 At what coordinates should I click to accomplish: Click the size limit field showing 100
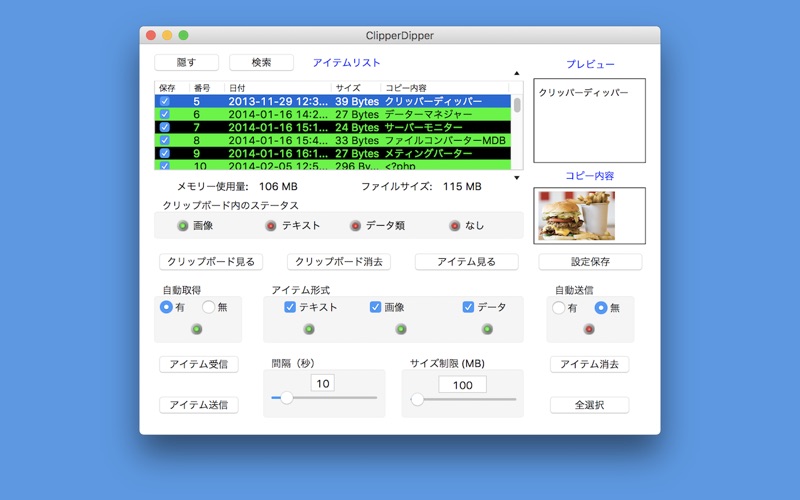pos(462,385)
